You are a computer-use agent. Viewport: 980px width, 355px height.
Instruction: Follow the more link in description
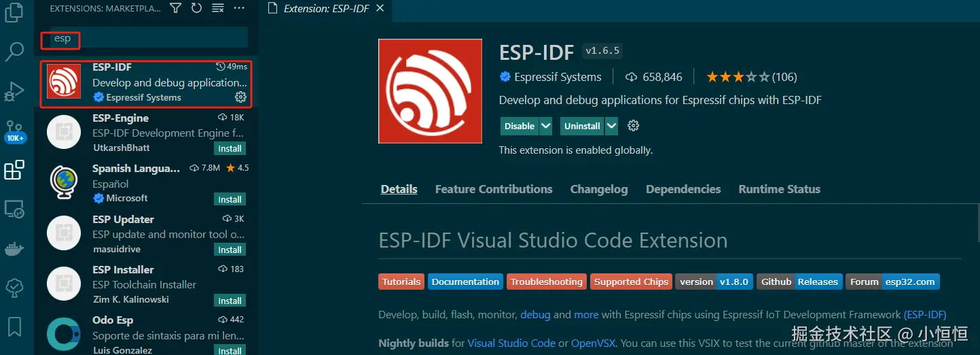[586, 315]
